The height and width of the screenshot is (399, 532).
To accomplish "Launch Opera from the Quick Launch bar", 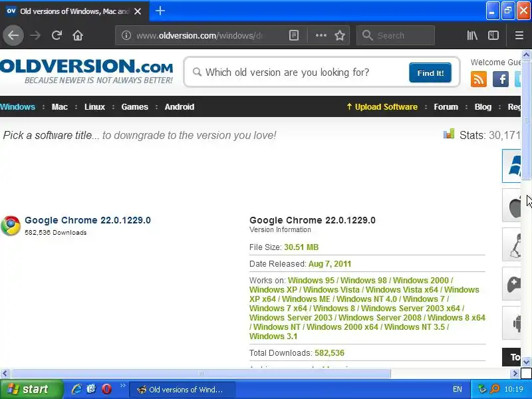I will click(106, 389).
